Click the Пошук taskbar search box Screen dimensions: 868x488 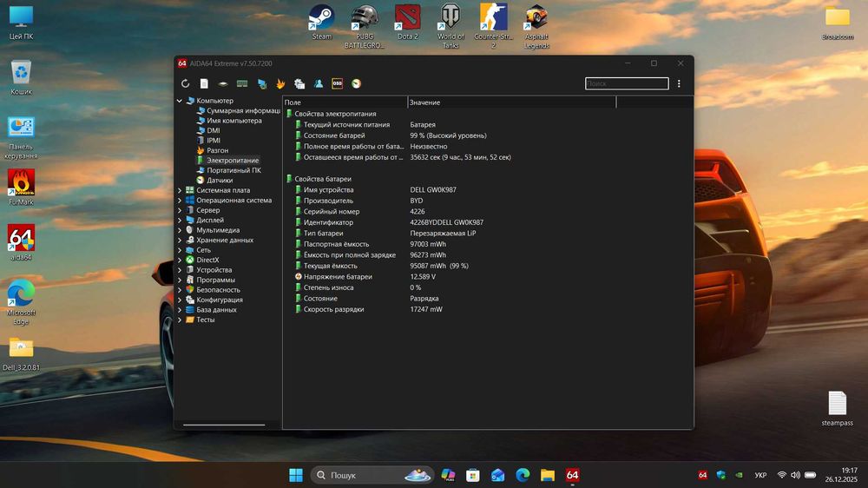pyautogui.click(x=372, y=475)
